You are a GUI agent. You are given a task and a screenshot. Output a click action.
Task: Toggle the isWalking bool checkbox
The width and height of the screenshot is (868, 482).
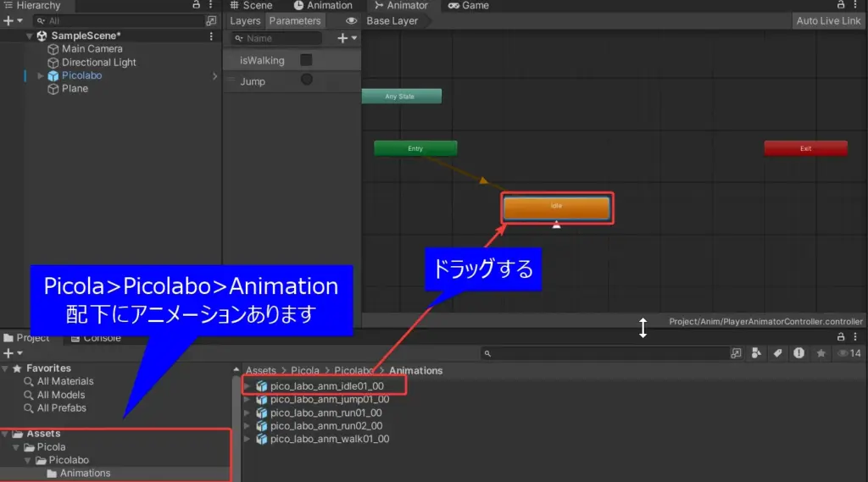click(306, 60)
